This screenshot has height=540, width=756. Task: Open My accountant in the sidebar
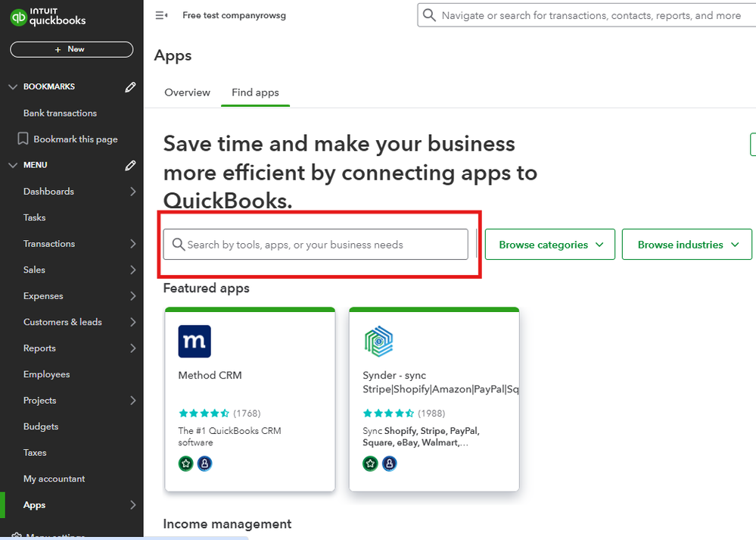click(x=54, y=479)
